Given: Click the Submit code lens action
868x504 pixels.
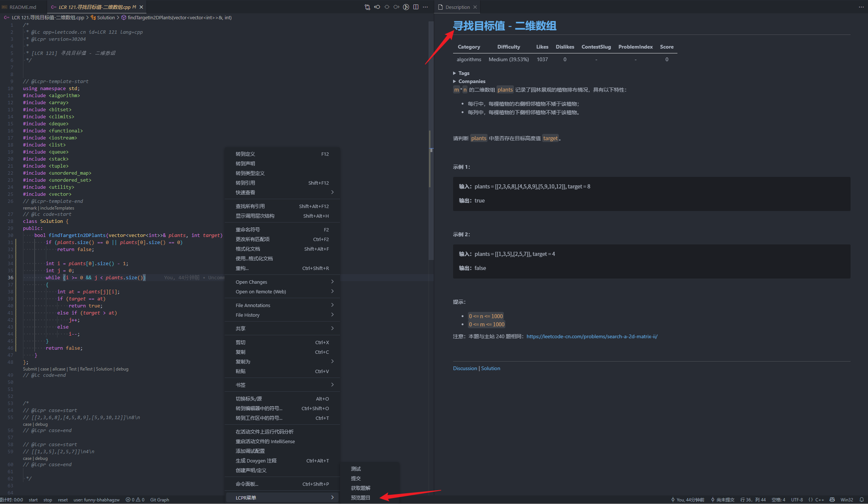Looking at the screenshot, I should (x=30, y=369).
